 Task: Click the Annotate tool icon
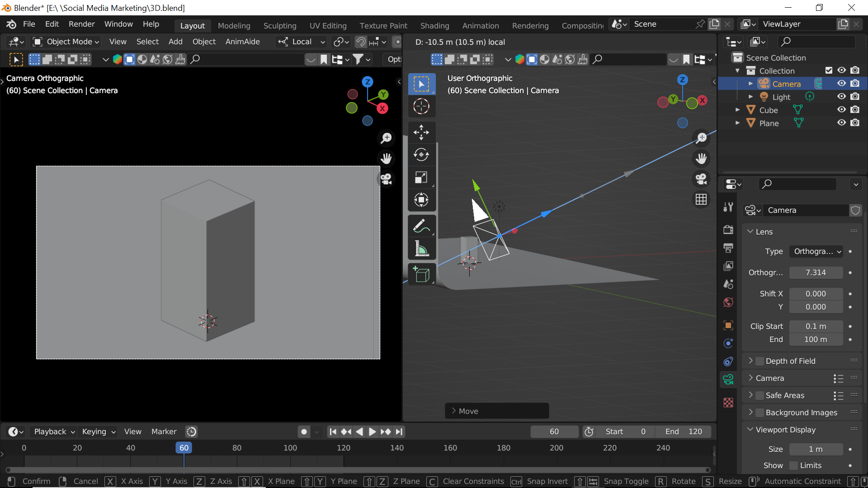point(422,226)
